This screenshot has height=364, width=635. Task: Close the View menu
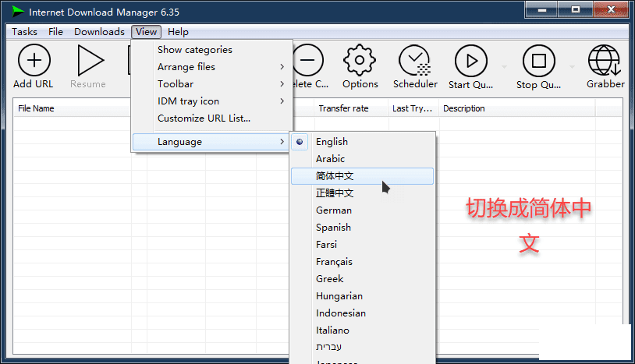click(146, 31)
